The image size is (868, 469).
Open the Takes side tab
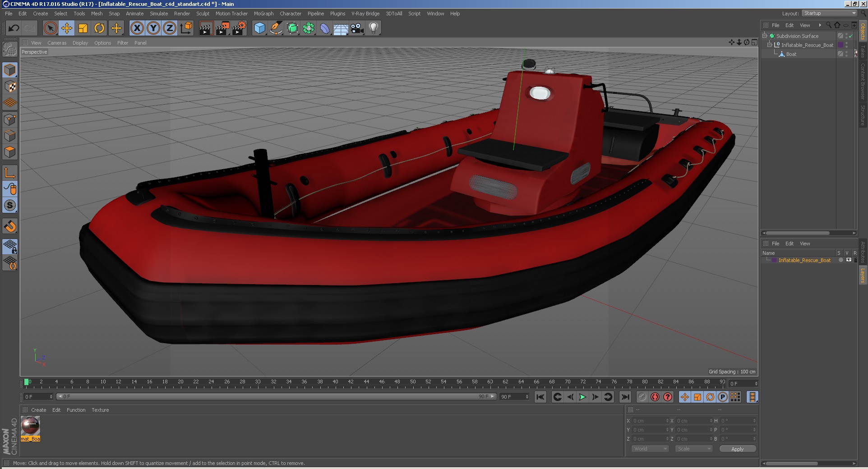[x=863, y=51]
